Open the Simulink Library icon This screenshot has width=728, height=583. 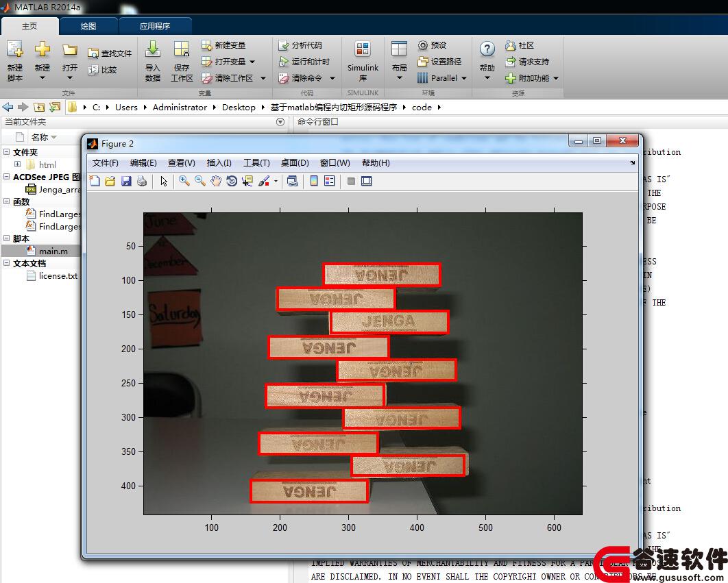363,49
